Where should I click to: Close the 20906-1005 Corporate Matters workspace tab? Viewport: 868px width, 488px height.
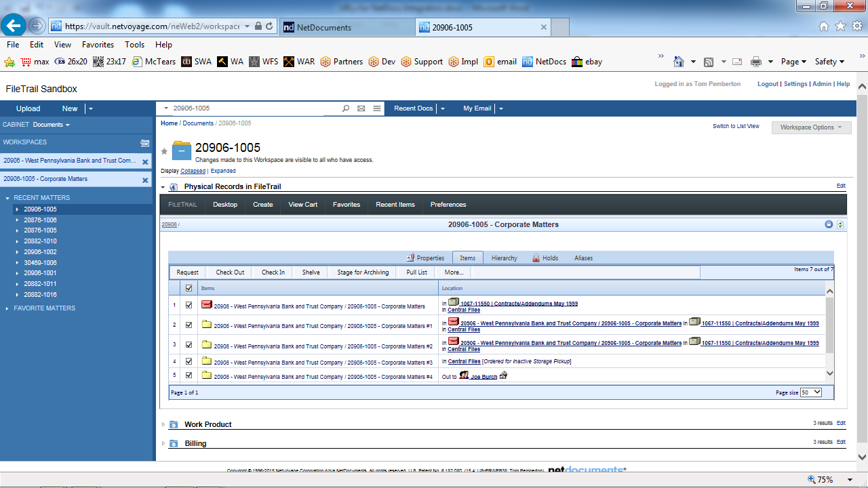[x=145, y=180]
